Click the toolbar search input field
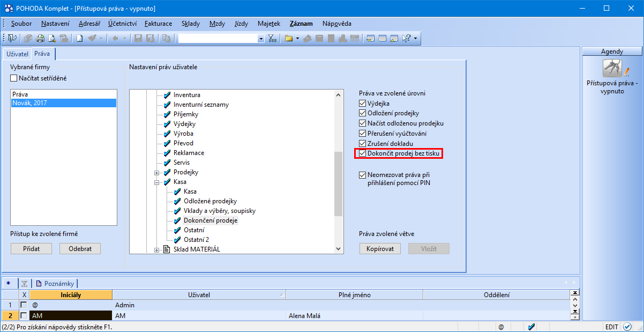The width and height of the screenshot is (644, 332). coord(218,39)
